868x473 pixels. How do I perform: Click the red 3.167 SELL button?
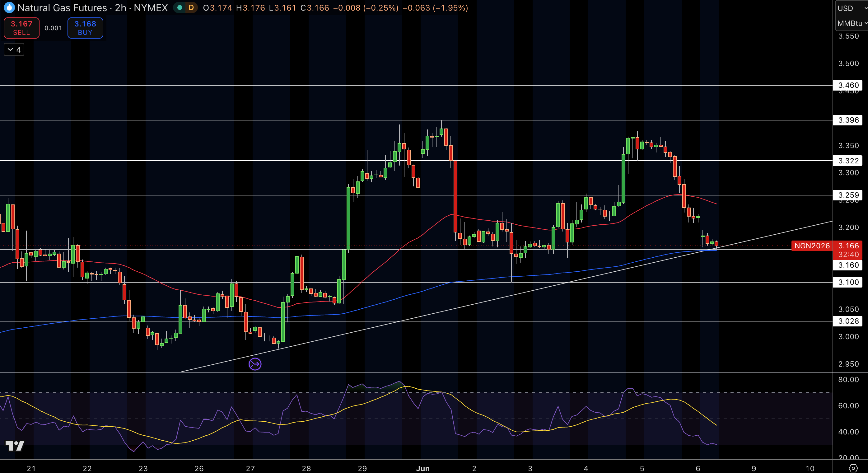click(x=21, y=28)
